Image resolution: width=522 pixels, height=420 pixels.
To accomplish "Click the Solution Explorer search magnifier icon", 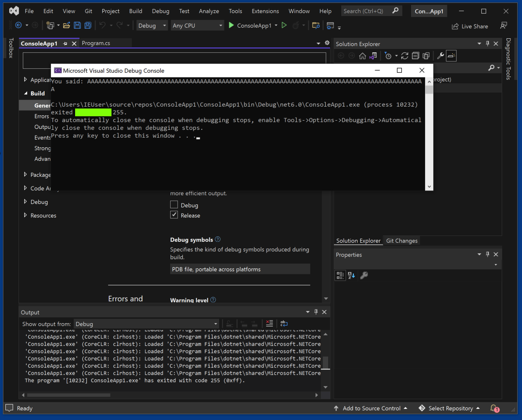I will point(491,68).
